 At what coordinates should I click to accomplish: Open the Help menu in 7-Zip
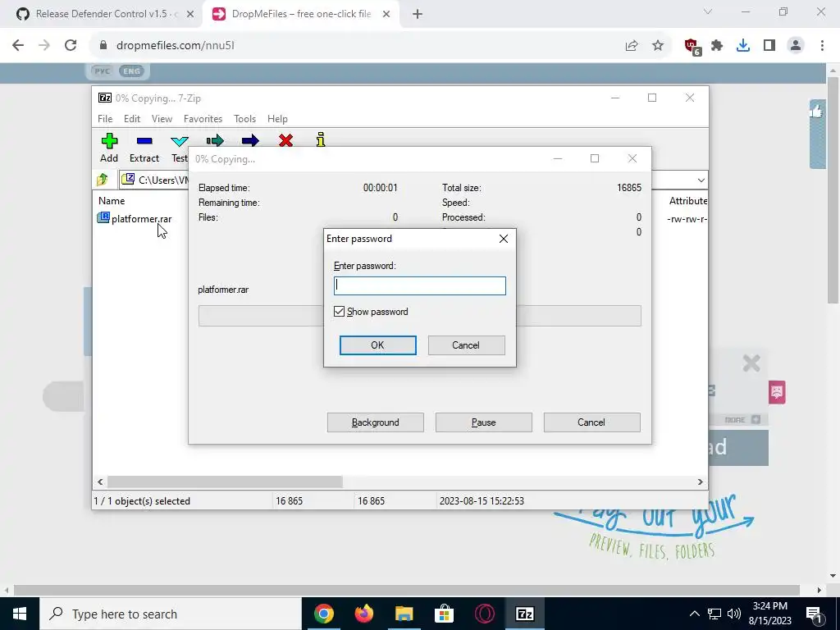click(277, 118)
